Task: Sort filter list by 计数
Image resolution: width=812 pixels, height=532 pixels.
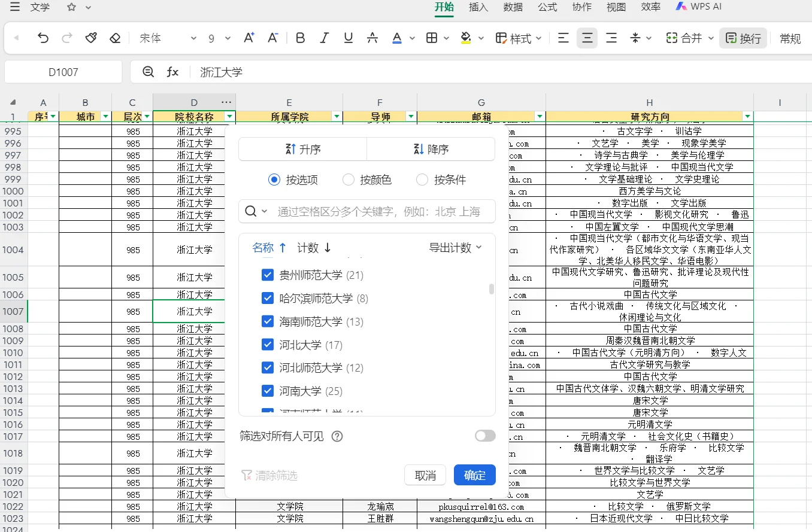Action: click(314, 248)
